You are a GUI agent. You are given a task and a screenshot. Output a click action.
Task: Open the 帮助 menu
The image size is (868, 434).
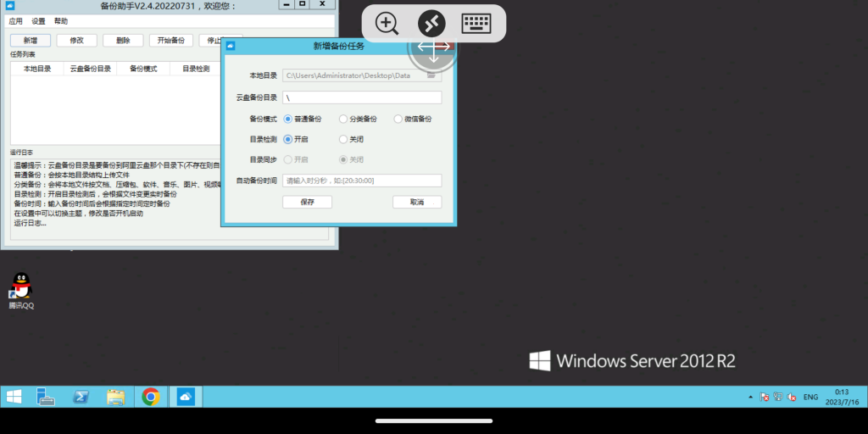(61, 20)
